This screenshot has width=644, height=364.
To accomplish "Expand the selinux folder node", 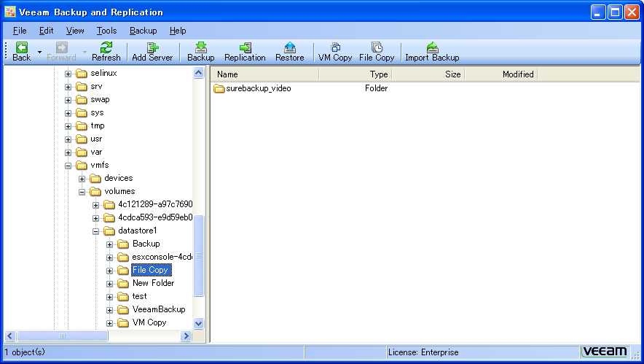I will click(68, 74).
